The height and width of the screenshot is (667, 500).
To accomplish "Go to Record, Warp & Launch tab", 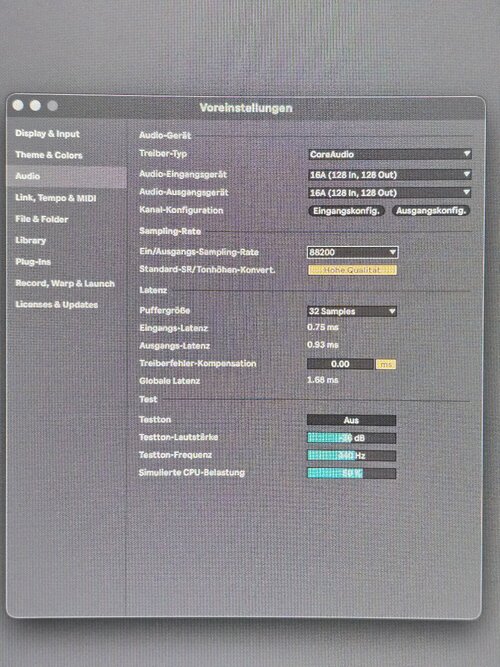I will tap(65, 283).
